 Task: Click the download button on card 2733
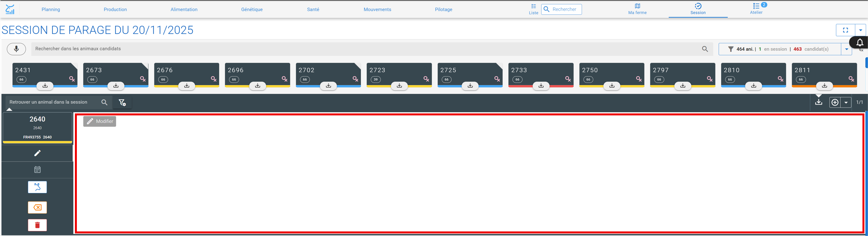[x=541, y=86]
